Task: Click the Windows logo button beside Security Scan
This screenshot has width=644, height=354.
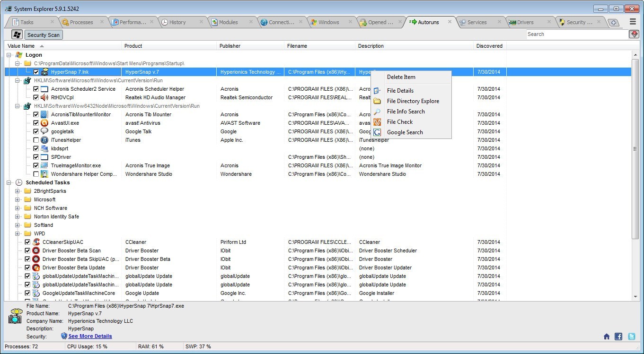Action: coord(18,35)
